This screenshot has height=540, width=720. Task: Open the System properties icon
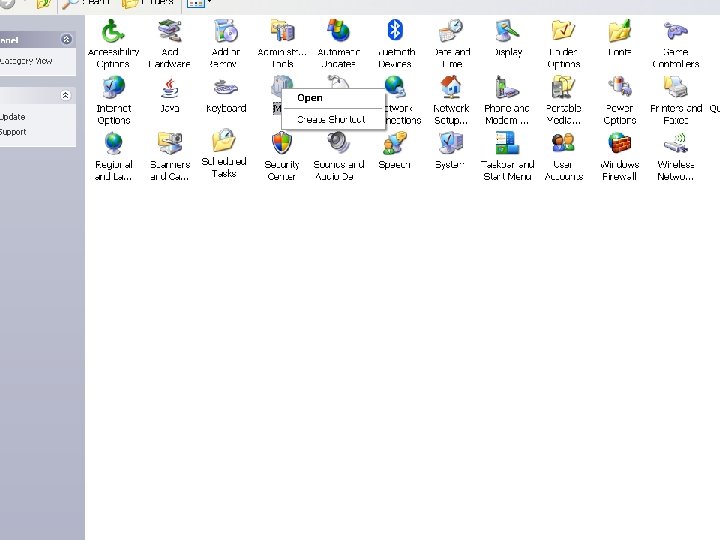tap(451, 144)
